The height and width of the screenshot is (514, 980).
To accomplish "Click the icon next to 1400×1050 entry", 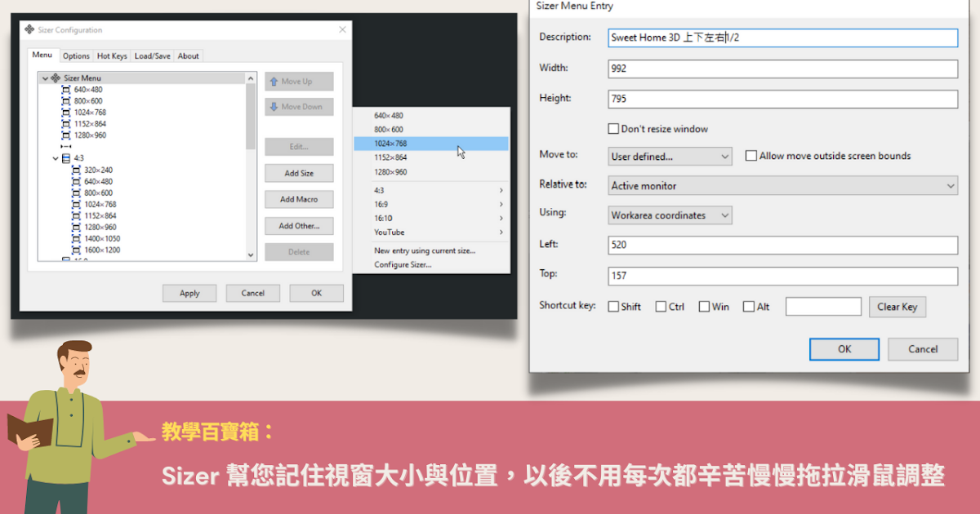I will coord(76,237).
